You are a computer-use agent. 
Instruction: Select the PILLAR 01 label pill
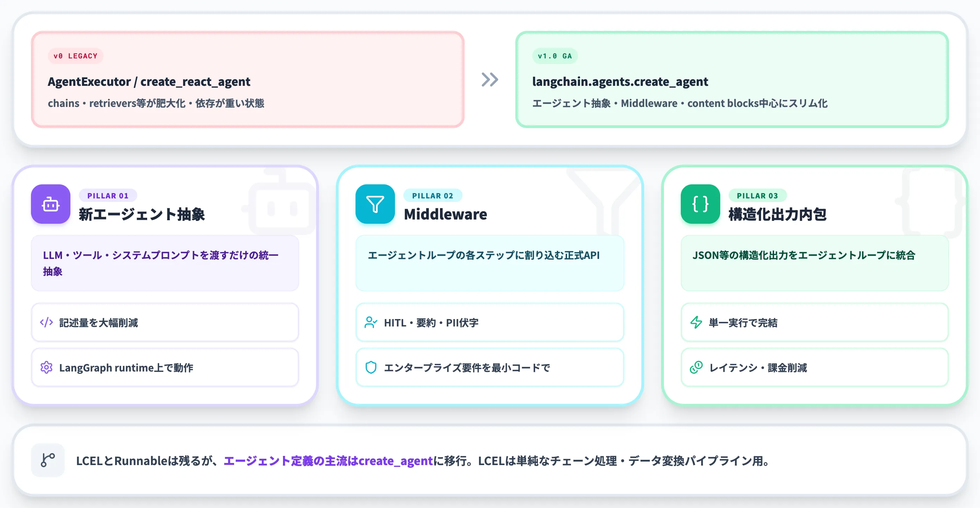(x=108, y=196)
